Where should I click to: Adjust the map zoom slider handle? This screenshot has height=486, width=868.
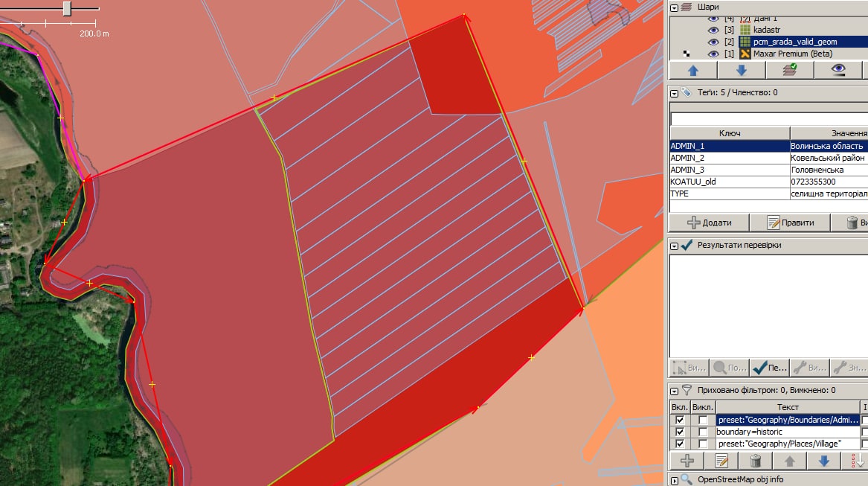coord(67,8)
